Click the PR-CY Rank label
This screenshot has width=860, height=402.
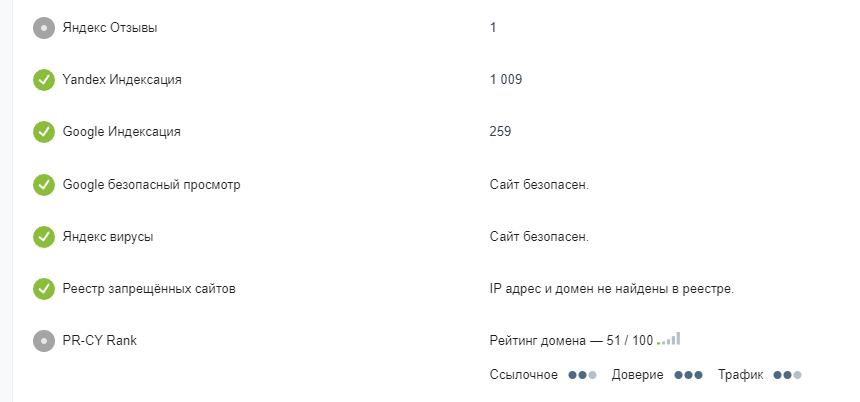point(100,341)
